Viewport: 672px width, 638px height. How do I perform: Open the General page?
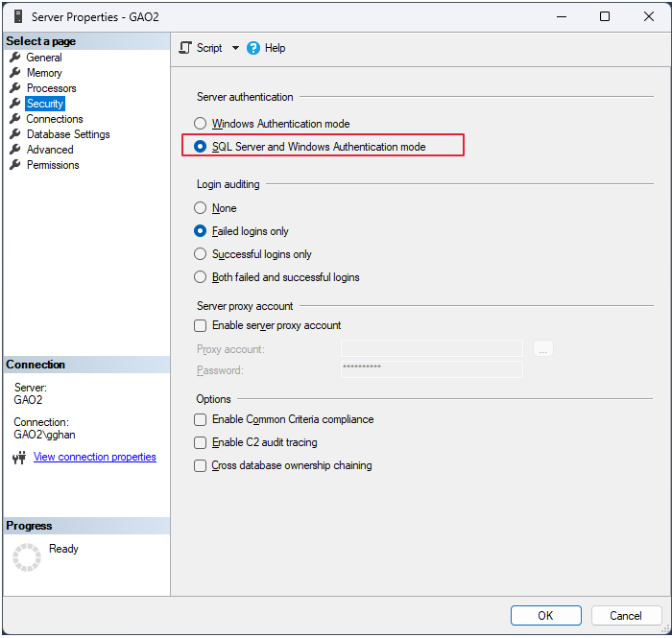(44, 58)
